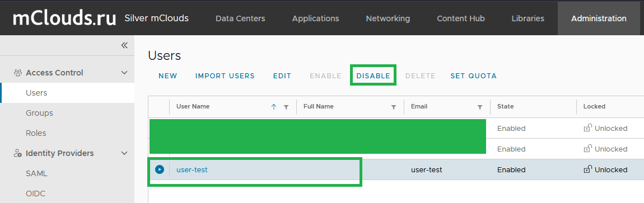Open the user-test user link
This screenshot has height=203, width=644.
click(x=192, y=169)
